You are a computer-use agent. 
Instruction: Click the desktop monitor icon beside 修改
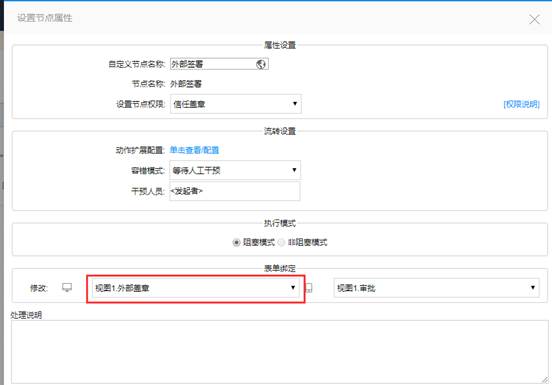point(67,288)
